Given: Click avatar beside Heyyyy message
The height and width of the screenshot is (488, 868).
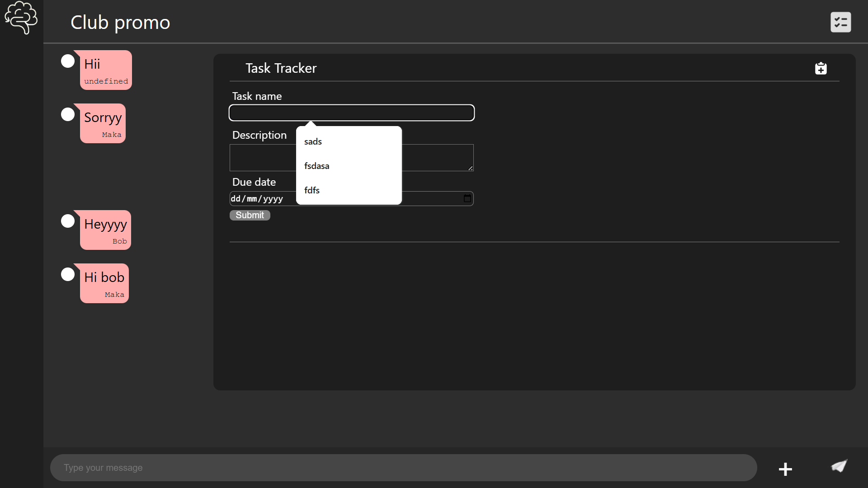Looking at the screenshot, I should coord(68,221).
